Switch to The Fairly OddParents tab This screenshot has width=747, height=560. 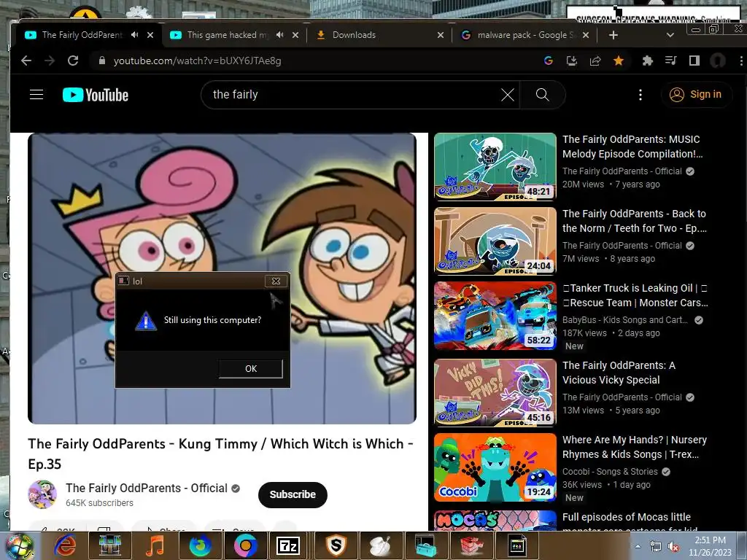[82, 35]
